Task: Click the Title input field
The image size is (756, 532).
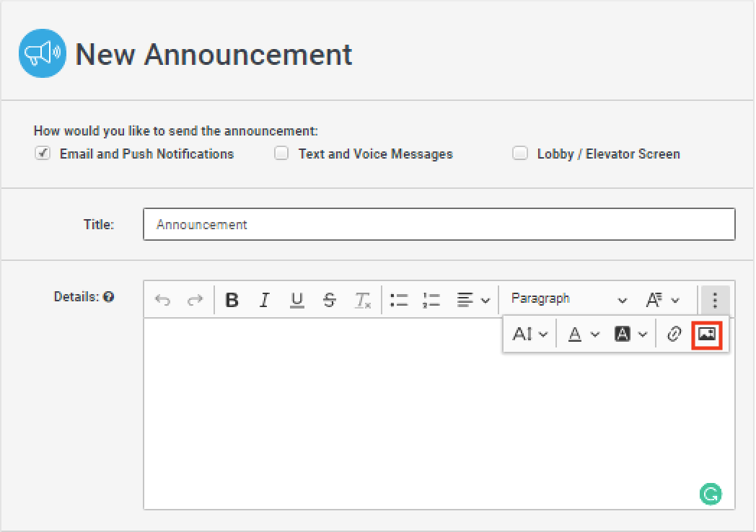Action: [439, 224]
